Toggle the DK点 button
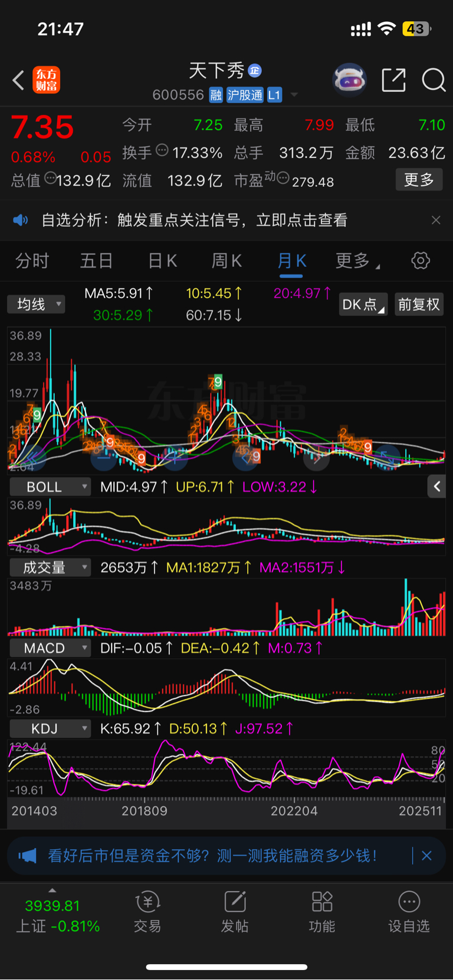453x980 pixels. (363, 304)
